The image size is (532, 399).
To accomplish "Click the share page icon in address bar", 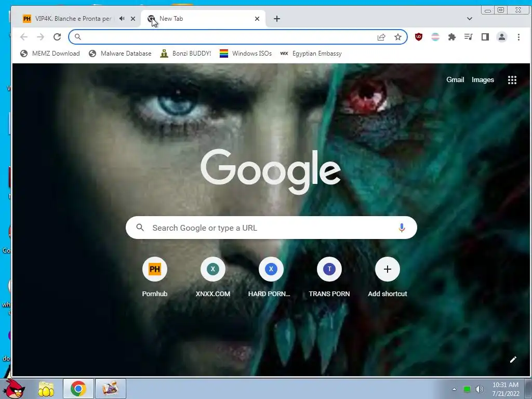I will point(381,37).
